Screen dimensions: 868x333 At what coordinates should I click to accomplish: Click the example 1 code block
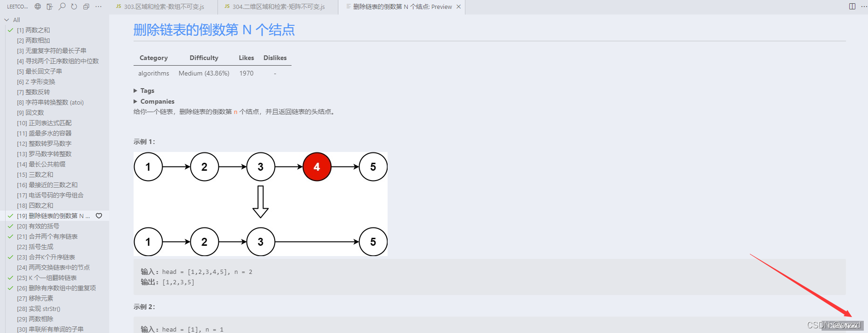click(490, 277)
